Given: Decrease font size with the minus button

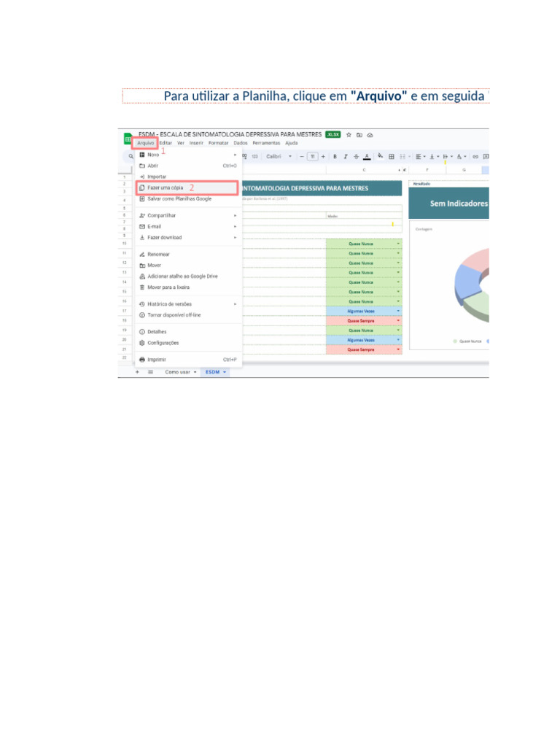Looking at the screenshot, I should click(302, 156).
